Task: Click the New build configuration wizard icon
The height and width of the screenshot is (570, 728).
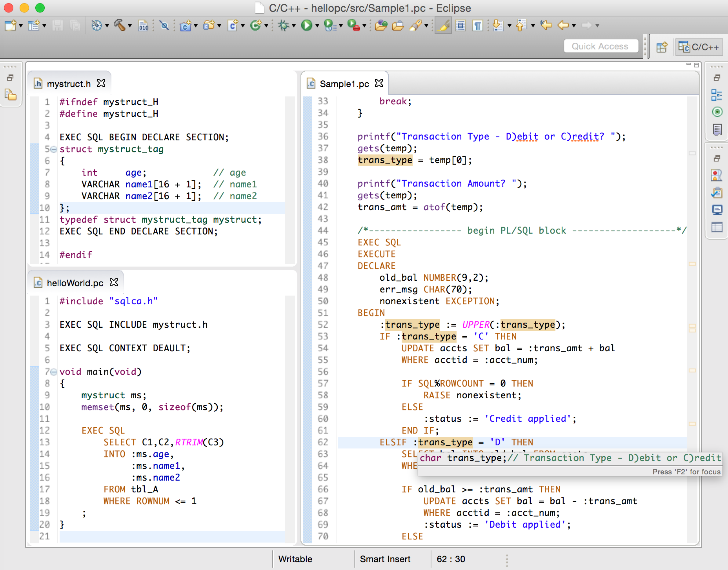Action: (34, 25)
